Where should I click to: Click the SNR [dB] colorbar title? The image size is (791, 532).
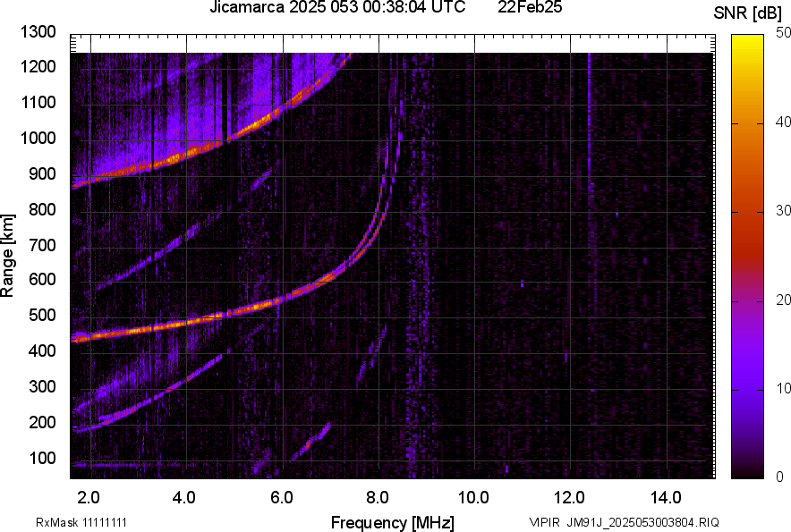click(747, 13)
